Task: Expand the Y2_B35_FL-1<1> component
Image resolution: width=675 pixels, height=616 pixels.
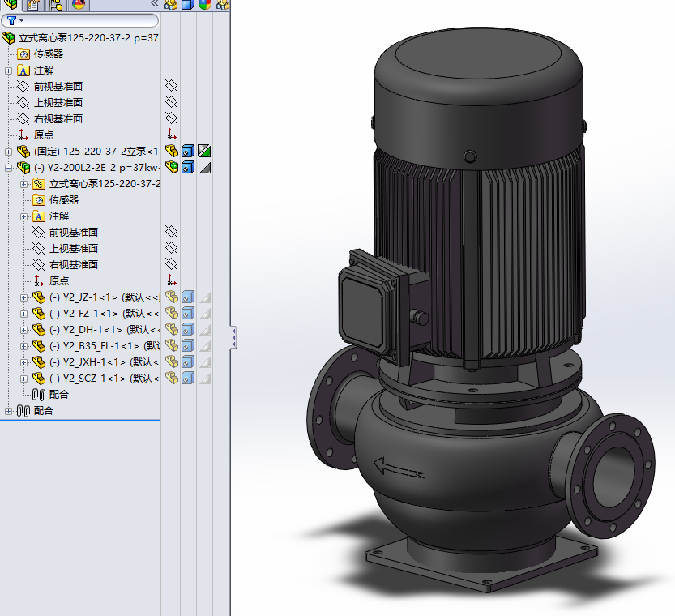Action: tap(23, 347)
